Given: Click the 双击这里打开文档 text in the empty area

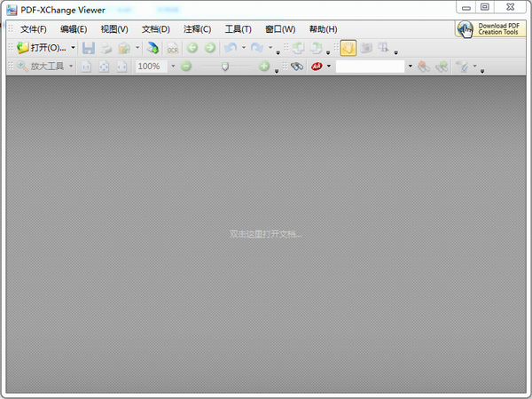Looking at the screenshot, I should click(265, 234).
